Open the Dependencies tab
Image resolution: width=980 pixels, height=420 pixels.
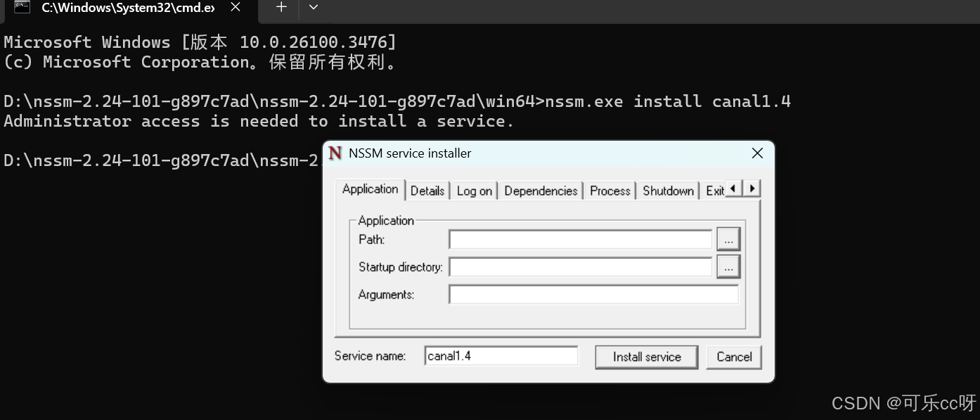tap(541, 191)
